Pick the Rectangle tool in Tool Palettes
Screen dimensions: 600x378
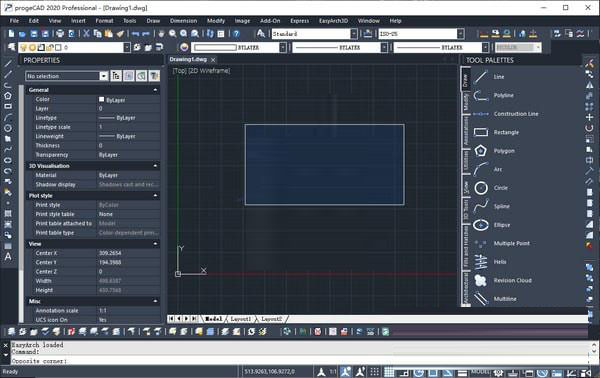(506, 132)
